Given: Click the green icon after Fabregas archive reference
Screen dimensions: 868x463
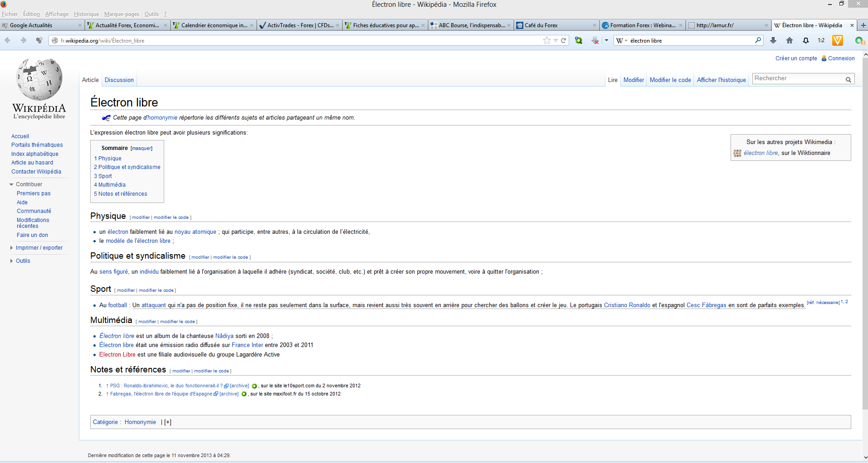Looking at the screenshot, I should 244,394.
